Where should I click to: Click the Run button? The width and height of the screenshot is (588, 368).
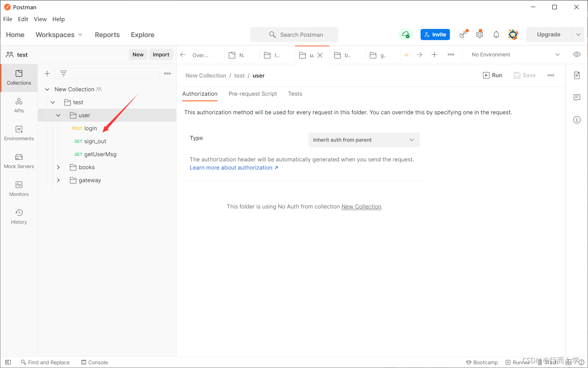[x=493, y=75]
